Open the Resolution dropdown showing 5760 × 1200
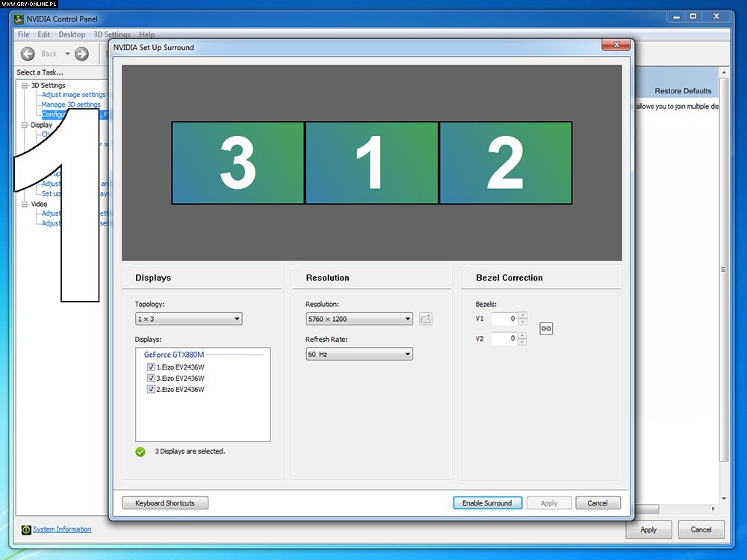Image resolution: width=747 pixels, height=560 pixels. click(x=359, y=319)
